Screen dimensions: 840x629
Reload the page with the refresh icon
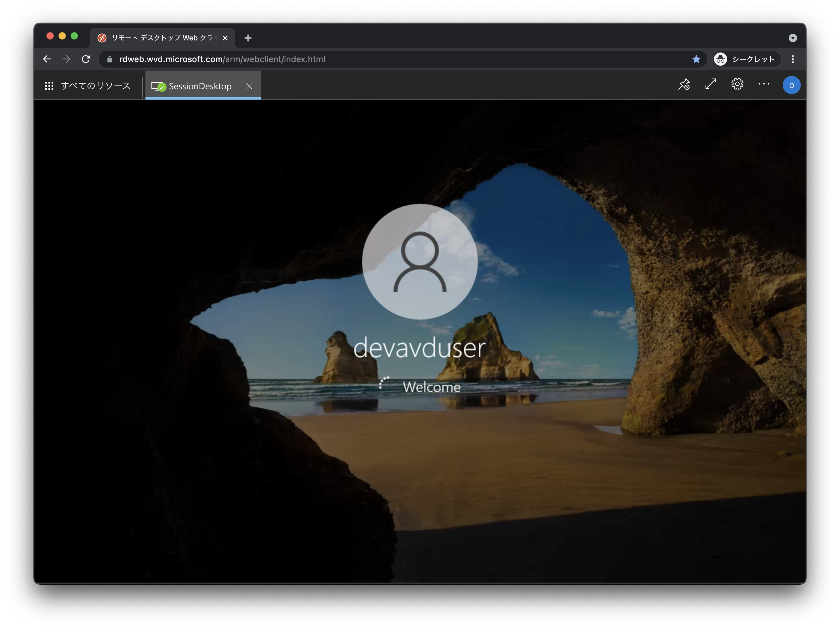(86, 59)
